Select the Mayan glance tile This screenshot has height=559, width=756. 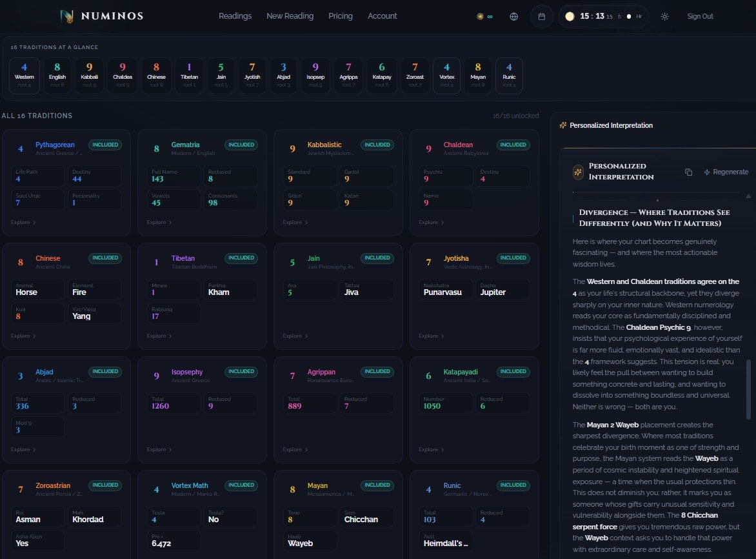coord(478,76)
